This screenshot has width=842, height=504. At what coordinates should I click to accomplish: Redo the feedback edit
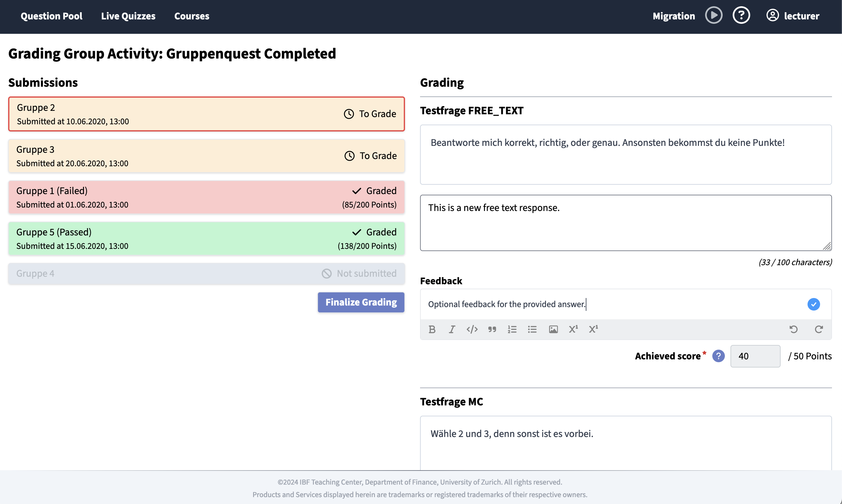[819, 329]
